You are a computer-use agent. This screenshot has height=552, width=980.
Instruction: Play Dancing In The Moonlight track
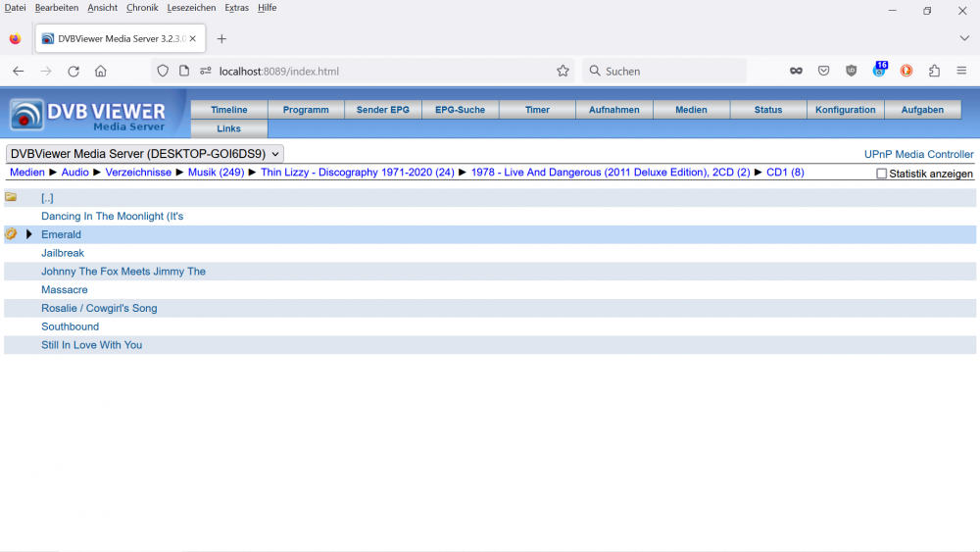[x=112, y=216]
